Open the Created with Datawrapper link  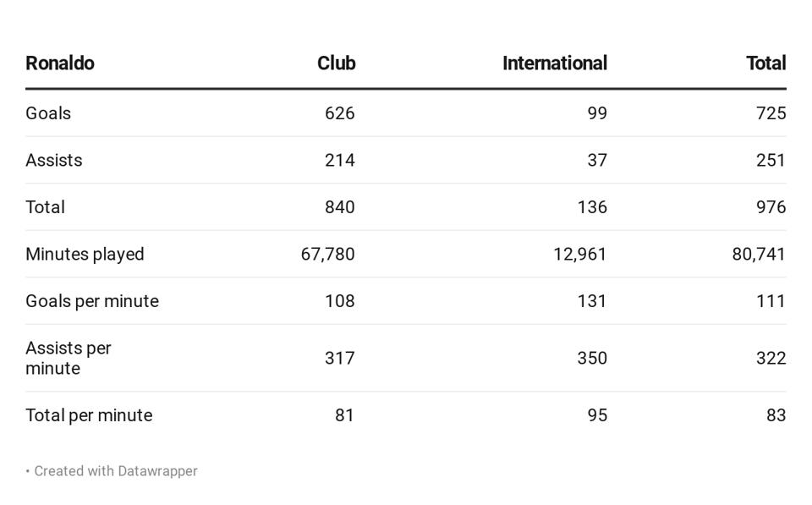point(116,471)
